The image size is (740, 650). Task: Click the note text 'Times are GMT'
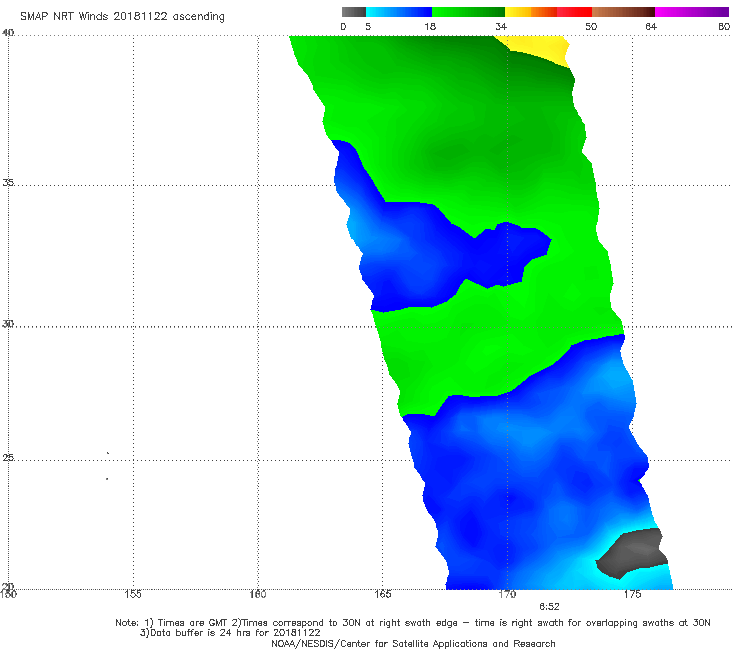coord(193,623)
